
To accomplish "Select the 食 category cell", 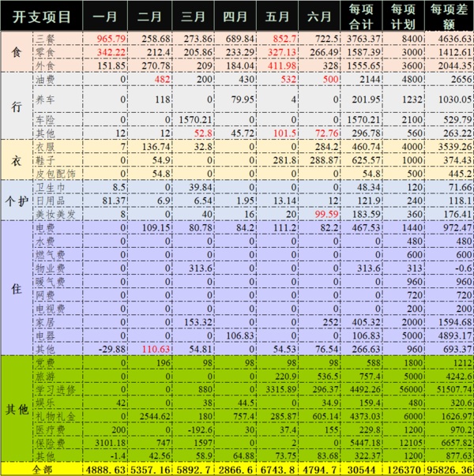I will coord(17,52).
